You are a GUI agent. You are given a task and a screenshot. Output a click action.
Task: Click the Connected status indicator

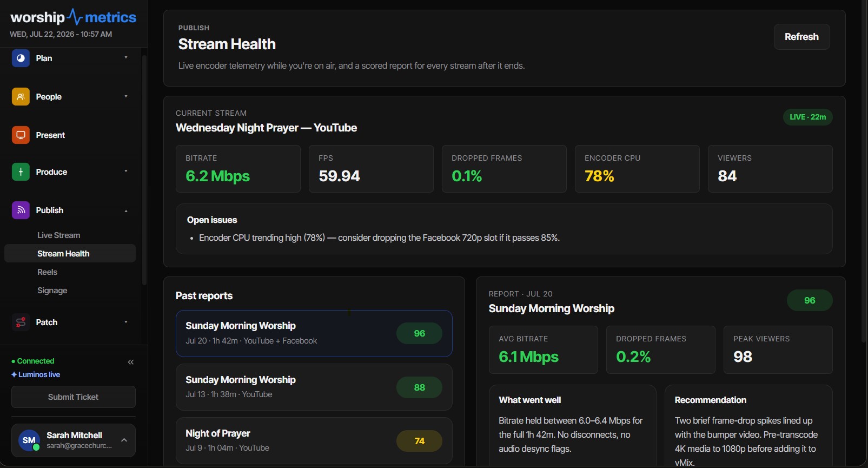33,361
